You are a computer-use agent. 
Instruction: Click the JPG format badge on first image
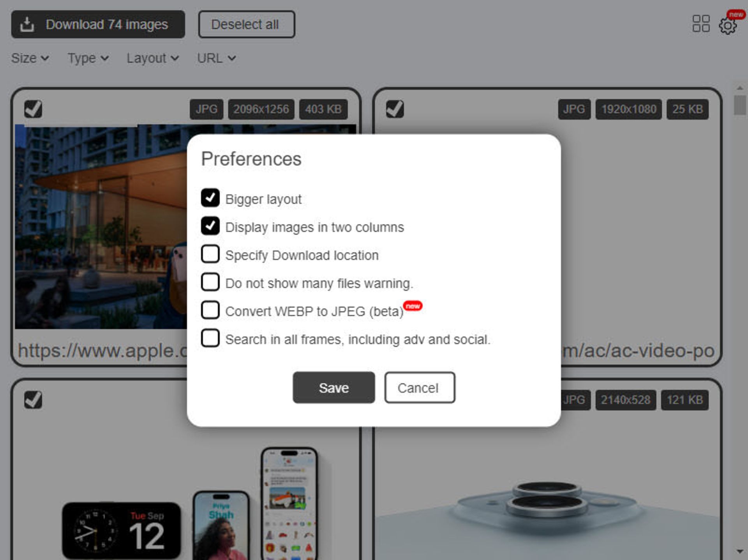pos(206,109)
